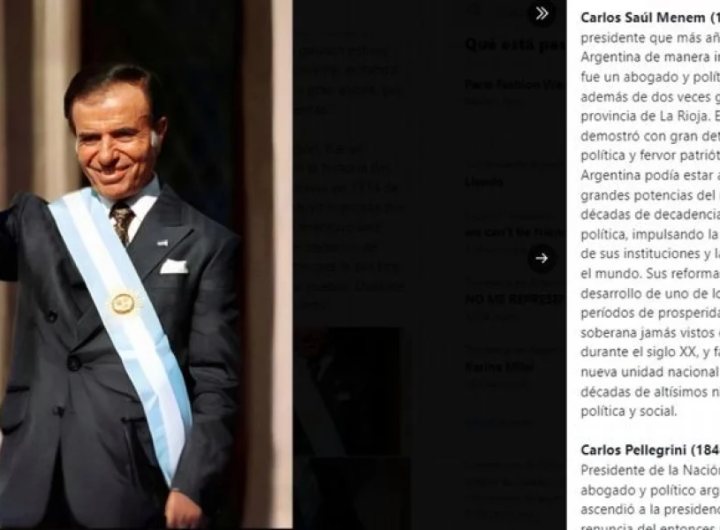720x530 pixels.
Task: Click the blue show-more link under trends
Action: (x=500, y=421)
